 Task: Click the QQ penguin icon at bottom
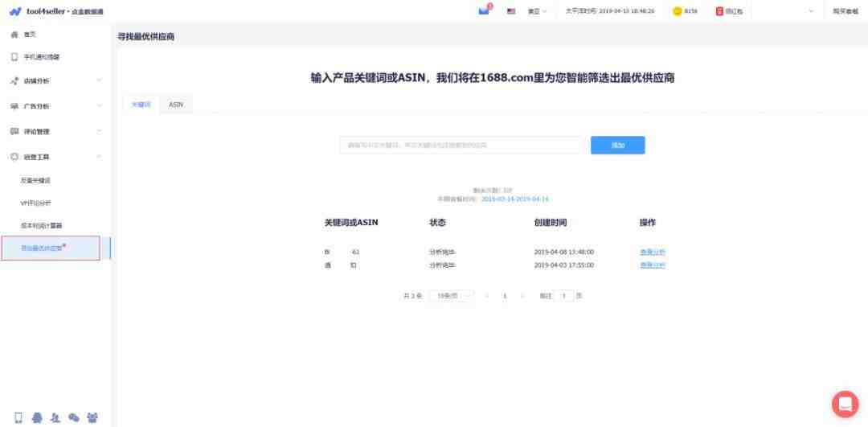click(x=37, y=417)
